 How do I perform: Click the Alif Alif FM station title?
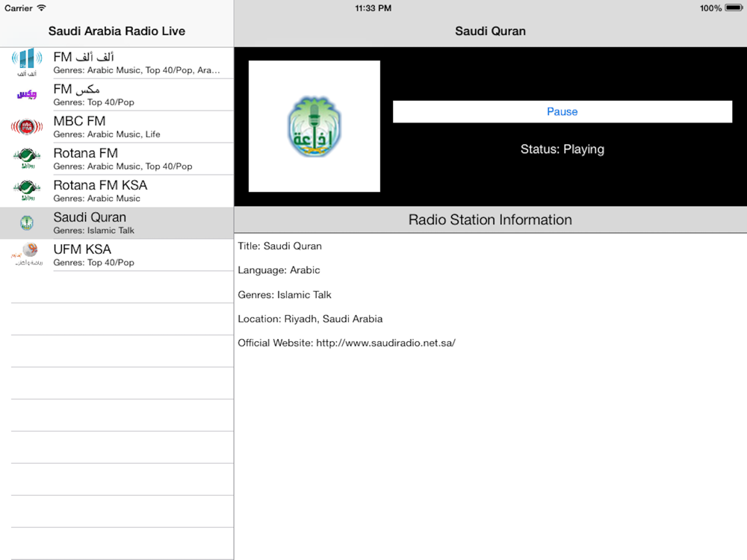84,57
